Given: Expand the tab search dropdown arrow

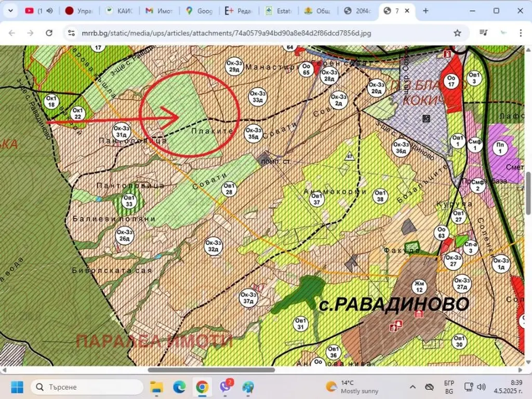Looking at the screenshot, I should click(x=11, y=10).
